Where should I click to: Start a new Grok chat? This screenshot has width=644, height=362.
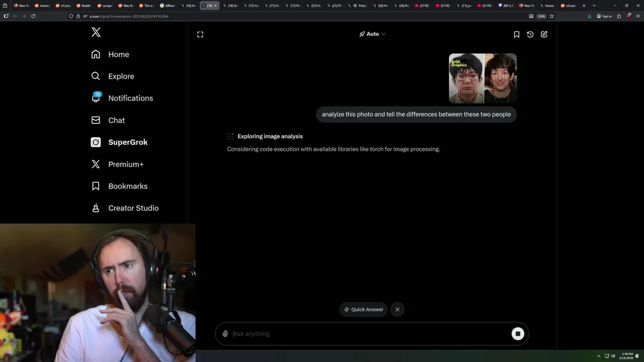[x=544, y=34]
